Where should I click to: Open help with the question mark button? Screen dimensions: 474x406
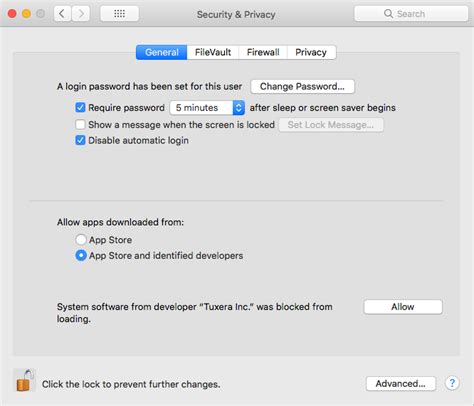point(452,383)
